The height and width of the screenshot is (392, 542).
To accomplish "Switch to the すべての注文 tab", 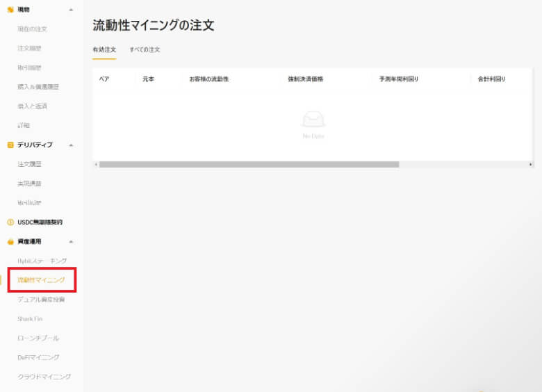I will (x=145, y=50).
